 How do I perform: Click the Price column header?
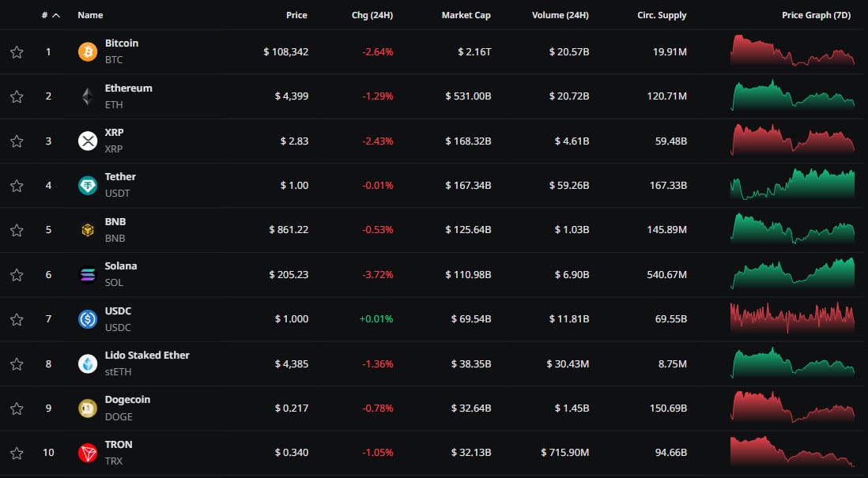click(x=296, y=15)
